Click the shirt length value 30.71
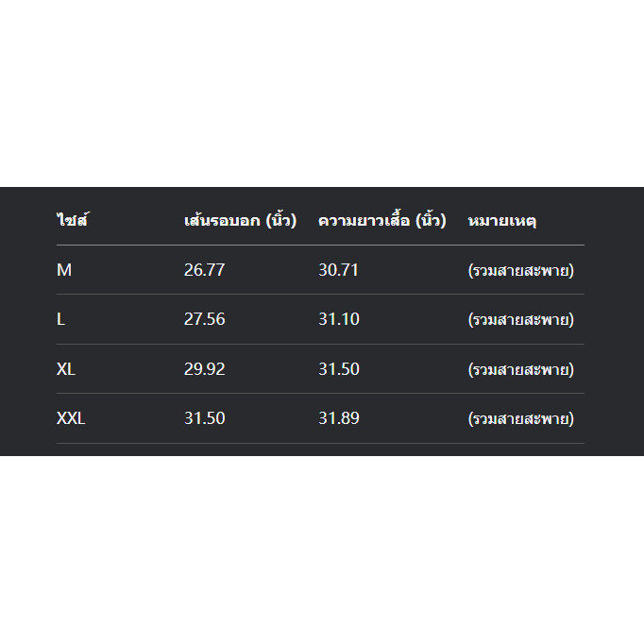This screenshot has height=644, width=644. click(339, 270)
